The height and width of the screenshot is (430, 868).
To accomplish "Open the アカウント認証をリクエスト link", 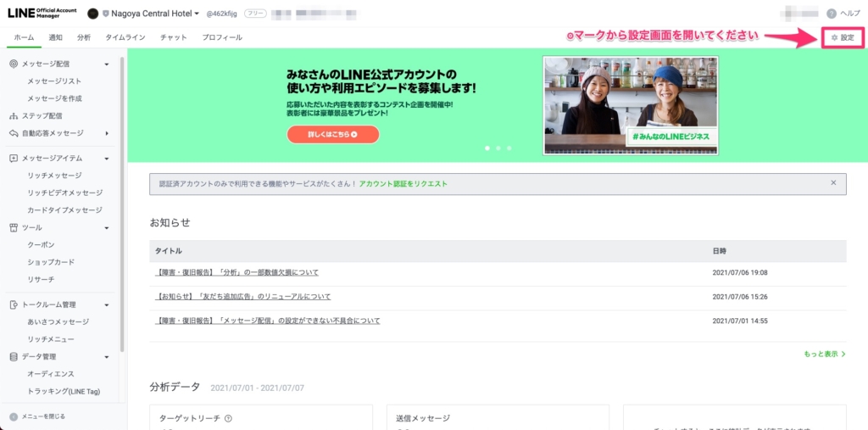I will point(403,183).
